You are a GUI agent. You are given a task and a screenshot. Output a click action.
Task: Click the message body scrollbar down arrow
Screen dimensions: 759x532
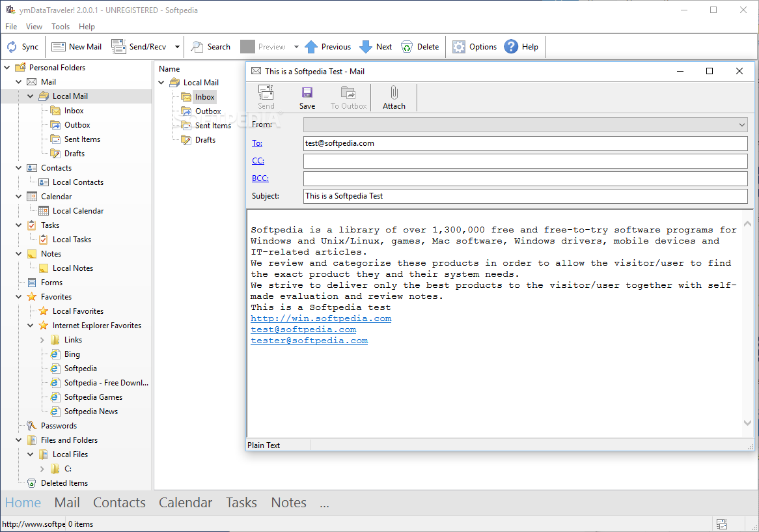[747, 423]
